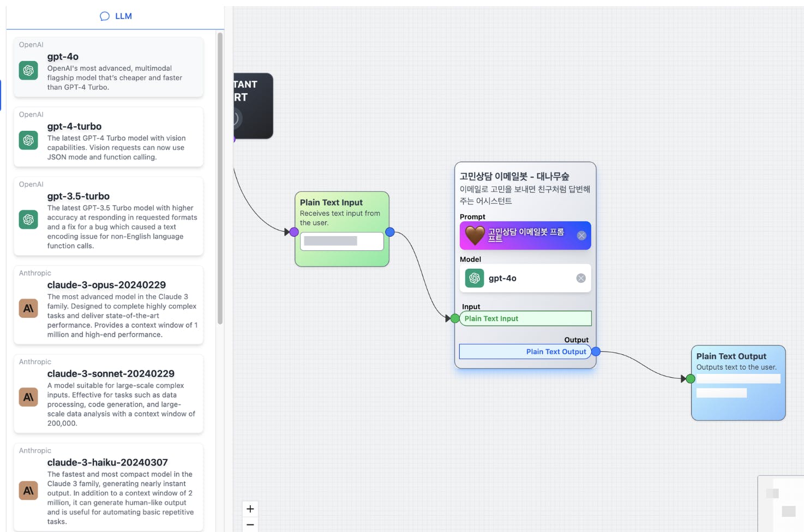Click the green Plain Text Input slot on assistant node
The height and width of the screenshot is (532, 804).
point(525,318)
